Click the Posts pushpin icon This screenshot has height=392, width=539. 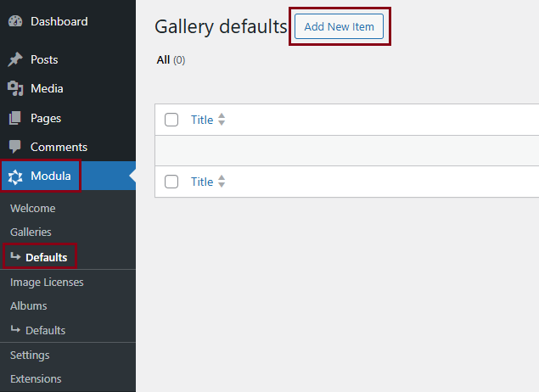pos(15,60)
